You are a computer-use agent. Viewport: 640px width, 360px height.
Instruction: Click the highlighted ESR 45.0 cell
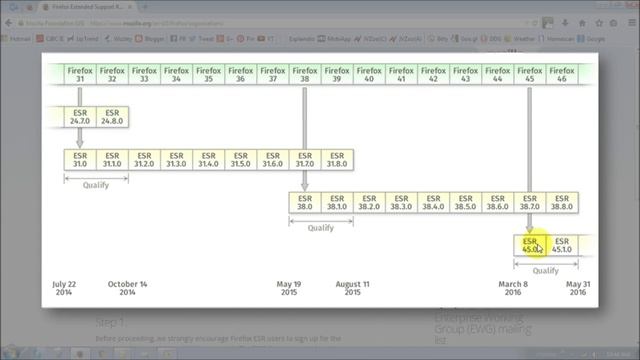tap(529, 245)
